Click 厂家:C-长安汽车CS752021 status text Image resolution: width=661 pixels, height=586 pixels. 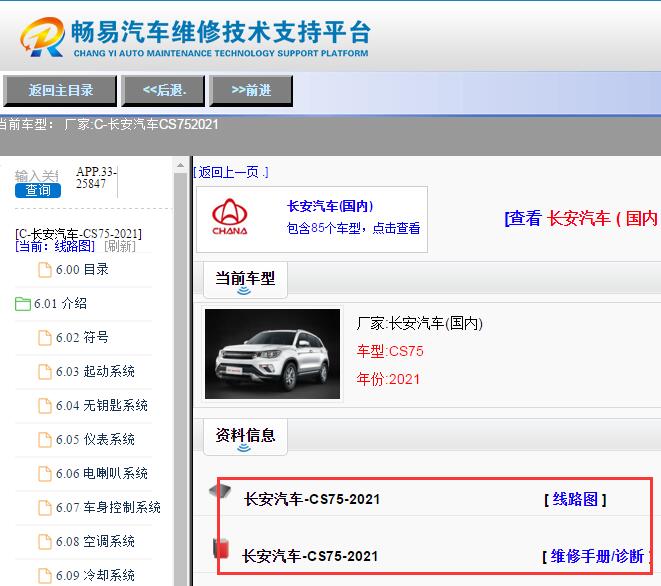point(142,124)
